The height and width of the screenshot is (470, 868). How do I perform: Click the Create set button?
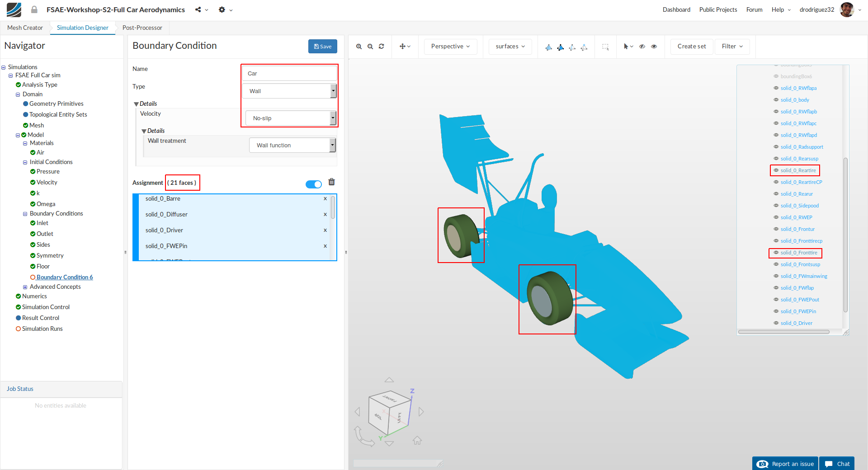(692, 47)
